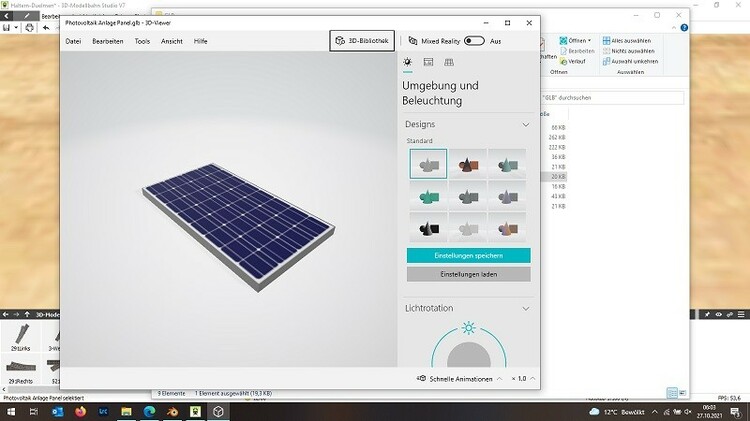The height and width of the screenshot is (421, 750).
Task: Collapse the Lichtrotation section
Action: (526, 309)
